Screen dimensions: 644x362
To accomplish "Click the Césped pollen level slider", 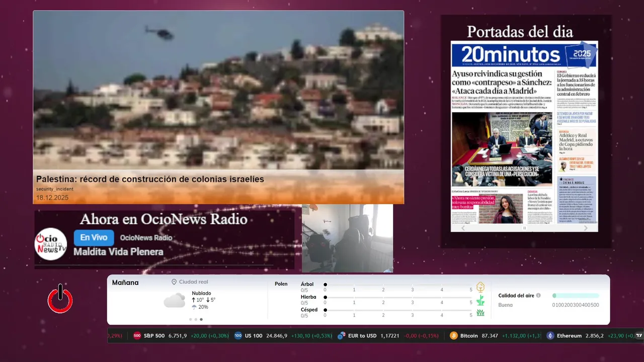I will [398, 310].
